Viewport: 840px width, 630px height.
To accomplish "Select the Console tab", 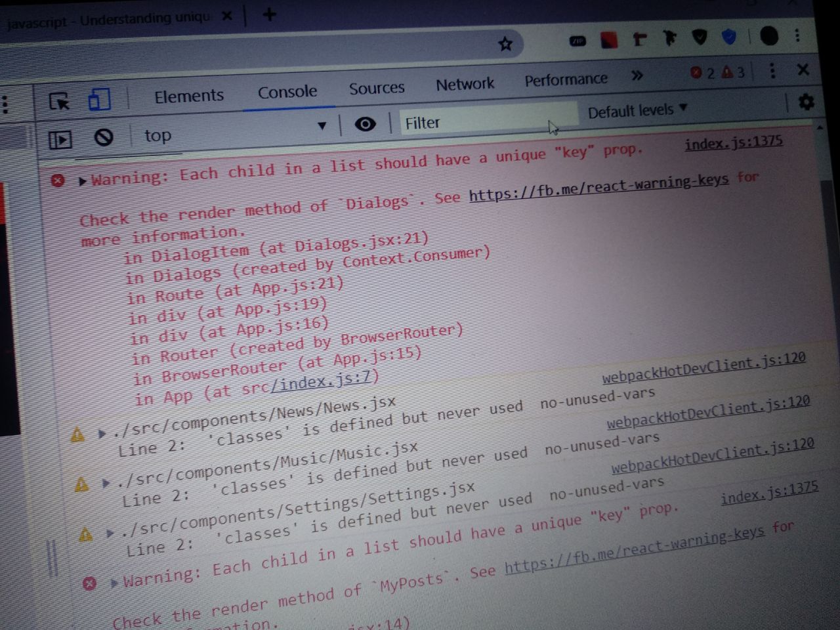I will (x=287, y=91).
